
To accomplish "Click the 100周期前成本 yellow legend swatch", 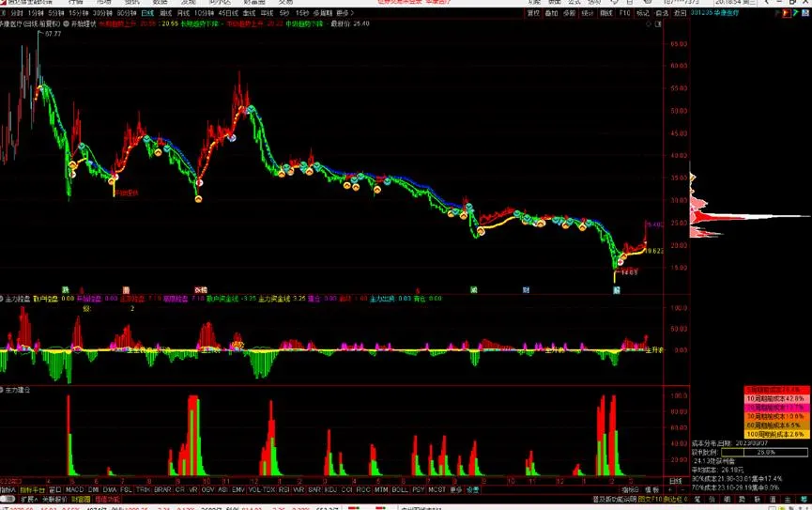I will coord(776,434).
